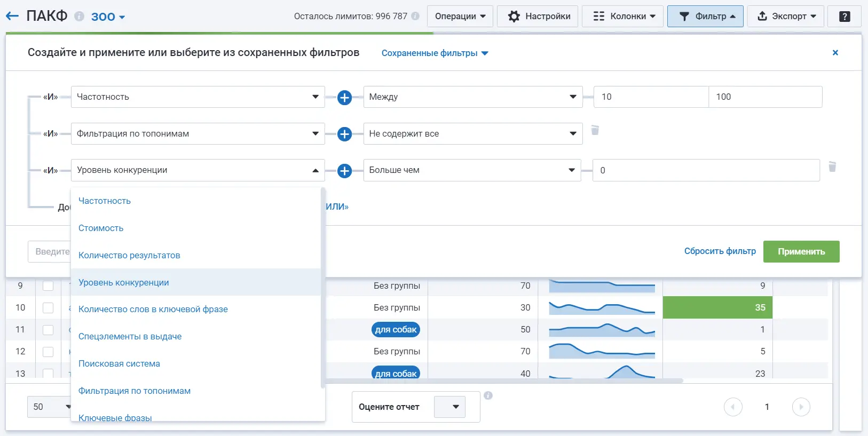Select для собак tag in row 11
Viewport: 868px width, 436px height.
tap(396, 330)
